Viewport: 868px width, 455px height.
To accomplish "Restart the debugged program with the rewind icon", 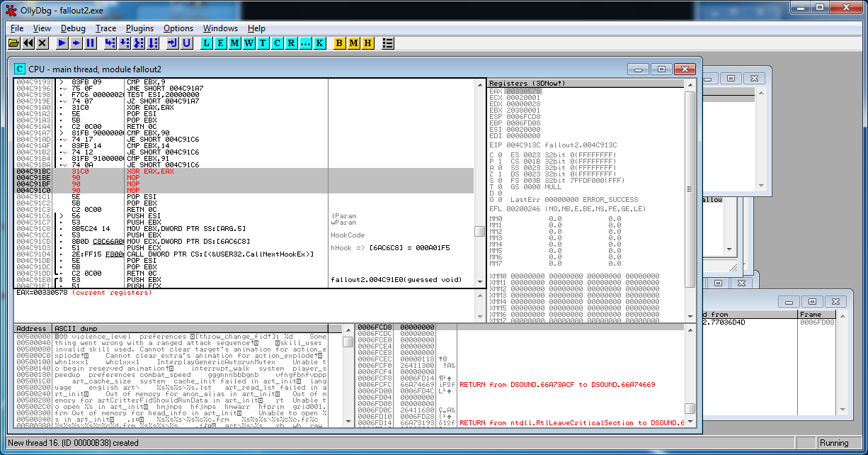I will click(28, 43).
